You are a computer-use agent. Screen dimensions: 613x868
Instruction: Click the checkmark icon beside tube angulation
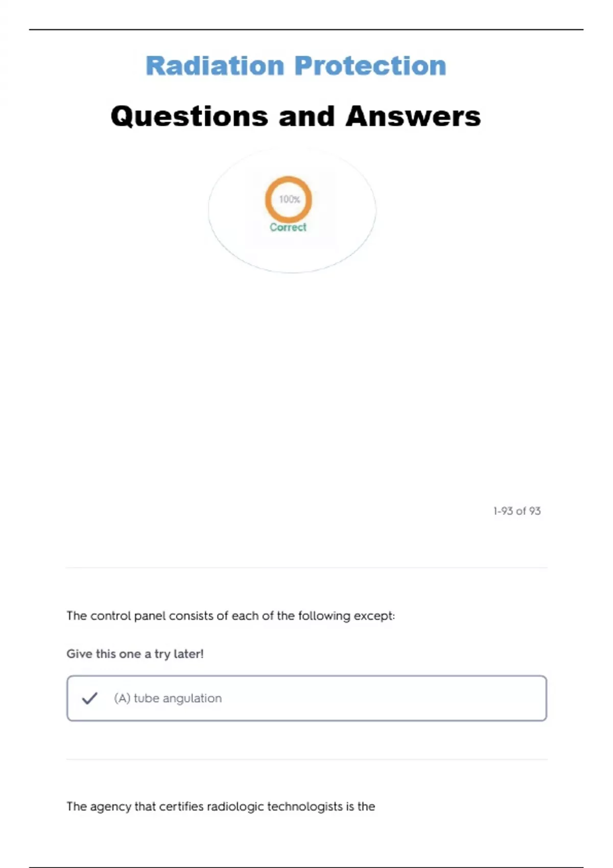[89, 698]
